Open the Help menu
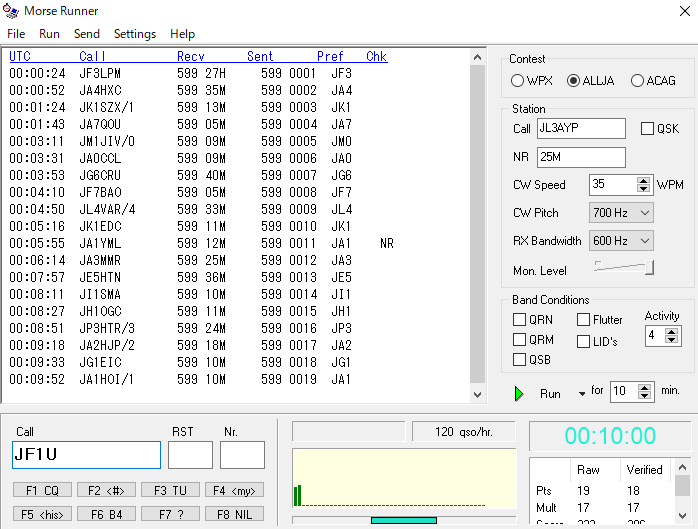698x529 pixels. (183, 34)
